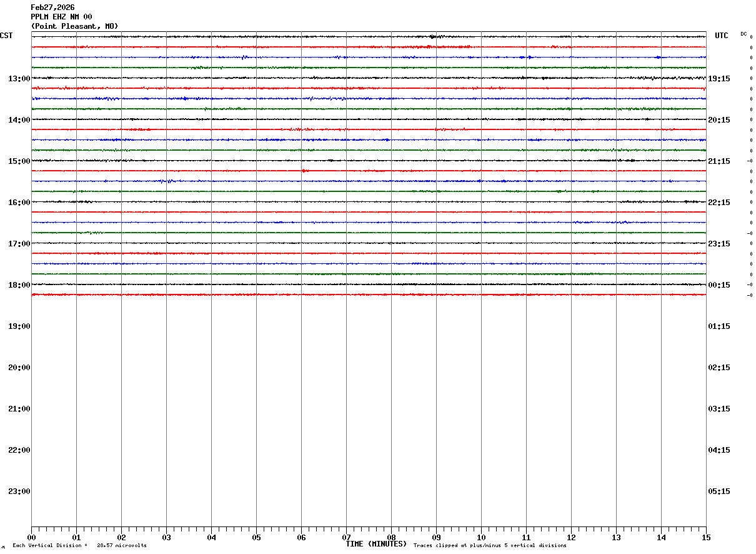Select the 22:00 CST time label
Image resolution: width=756 pixels, height=554 pixels.
[19, 450]
